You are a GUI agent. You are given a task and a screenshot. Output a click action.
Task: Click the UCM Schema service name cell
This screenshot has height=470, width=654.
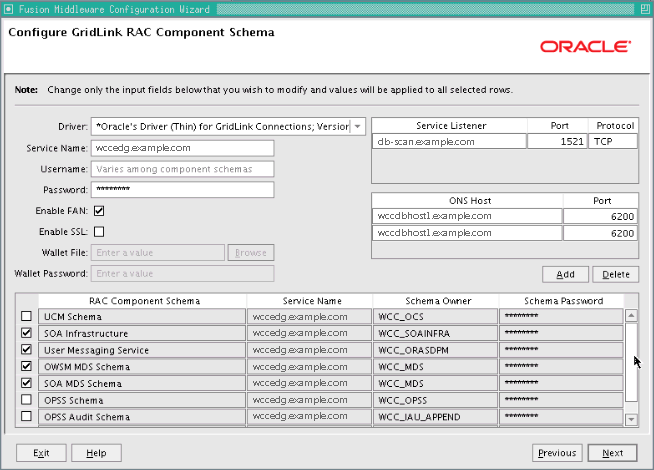309,317
